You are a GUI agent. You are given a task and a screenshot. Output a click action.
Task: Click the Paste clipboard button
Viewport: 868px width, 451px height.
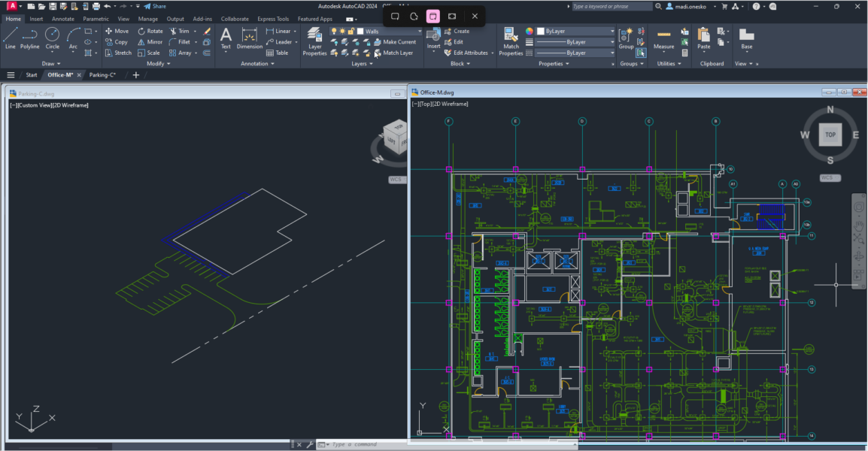pyautogui.click(x=703, y=38)
